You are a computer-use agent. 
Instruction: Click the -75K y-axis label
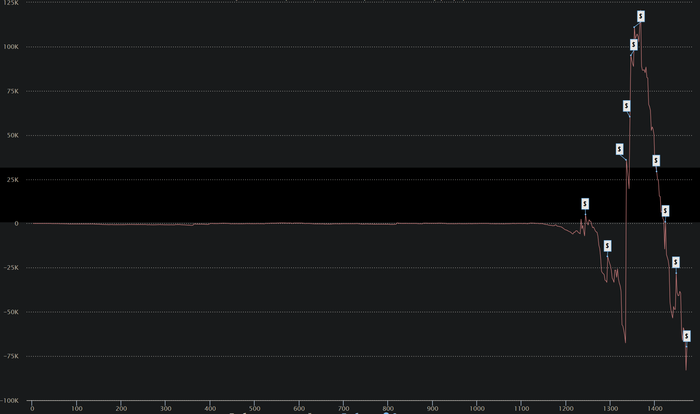click(11, 356)
